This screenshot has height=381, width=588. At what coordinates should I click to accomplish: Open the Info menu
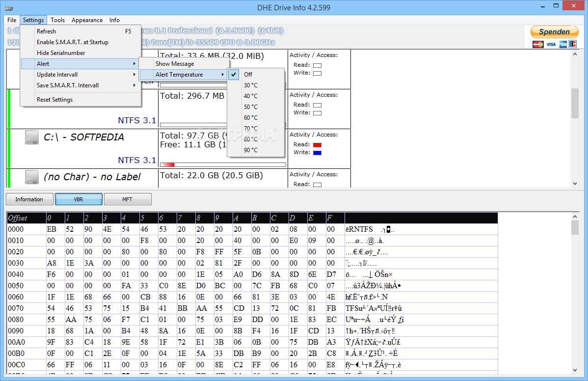pyautogui.click(x=114, y=20)
